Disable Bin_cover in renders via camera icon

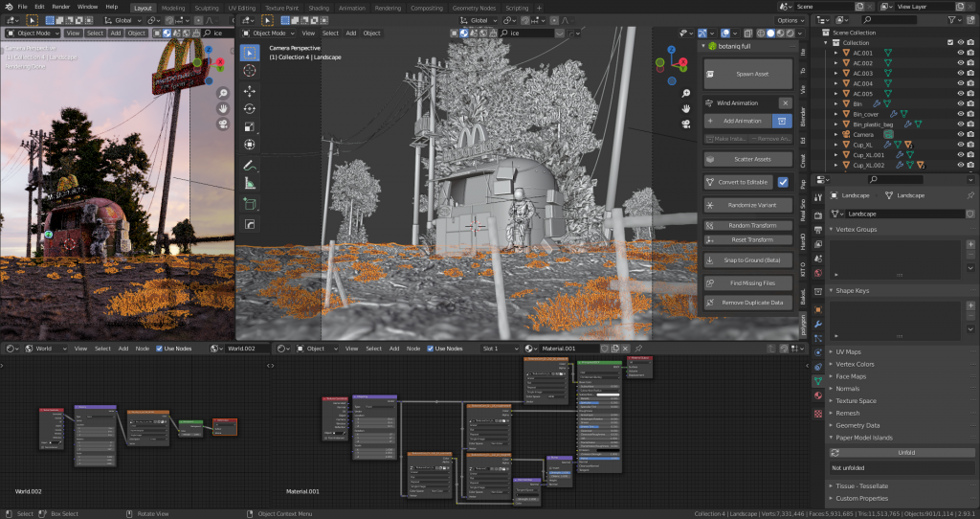(970, 114)
